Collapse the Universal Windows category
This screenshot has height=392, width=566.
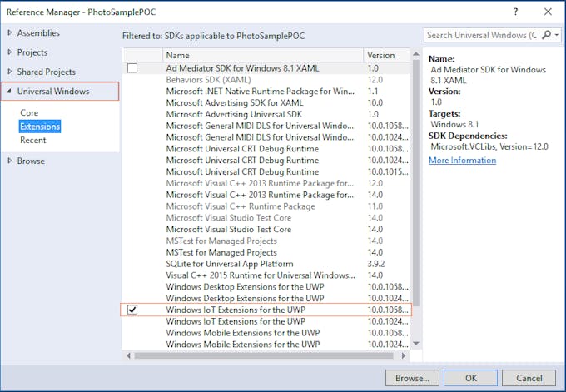coord(9,91)
